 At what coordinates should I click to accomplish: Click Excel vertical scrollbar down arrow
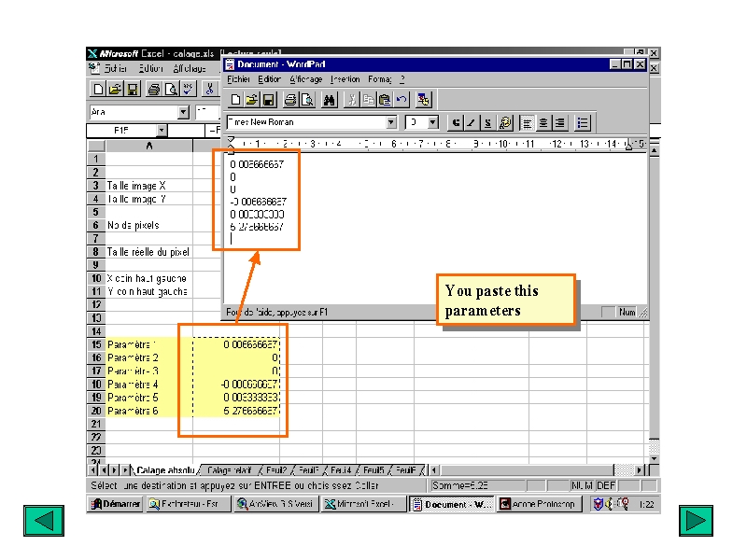pyautogui.click(x=655, y=458)
